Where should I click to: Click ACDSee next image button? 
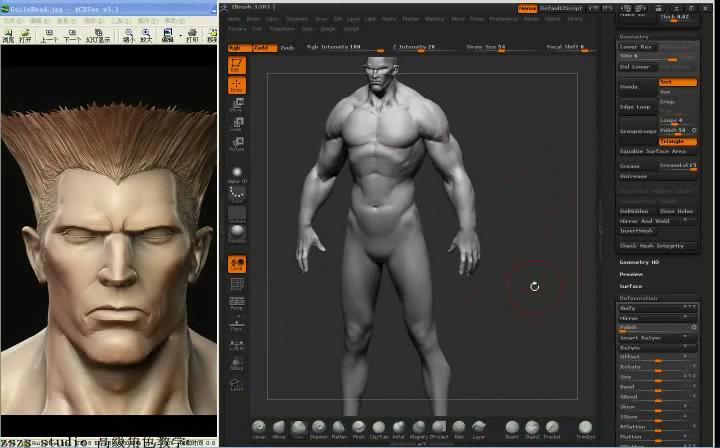pyautogui.click(x=72, y=35)
